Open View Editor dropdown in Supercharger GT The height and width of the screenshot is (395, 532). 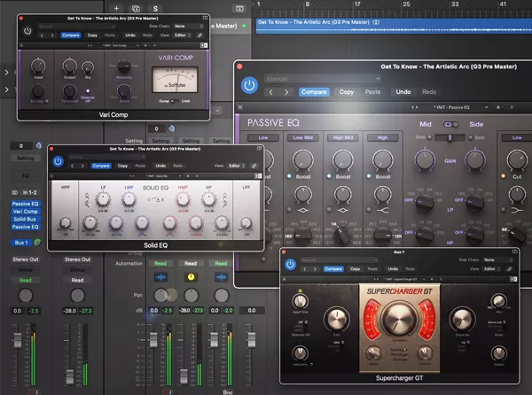pos(492,268)
